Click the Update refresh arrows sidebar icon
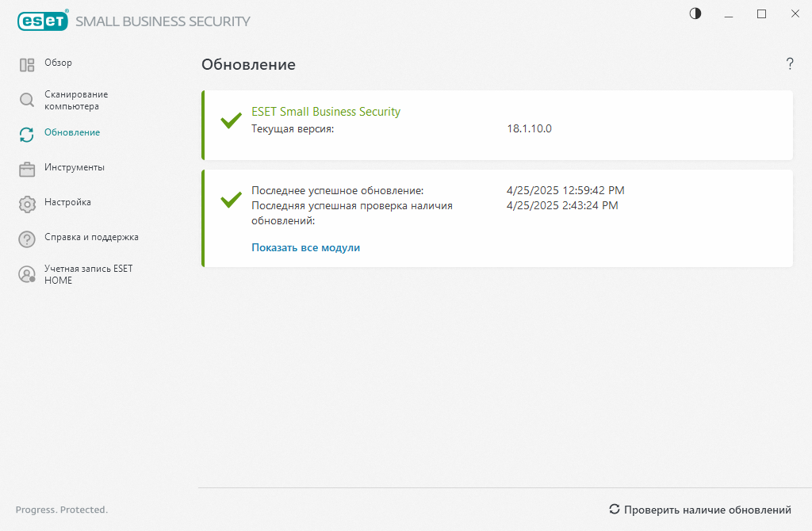 click(27, 135)
